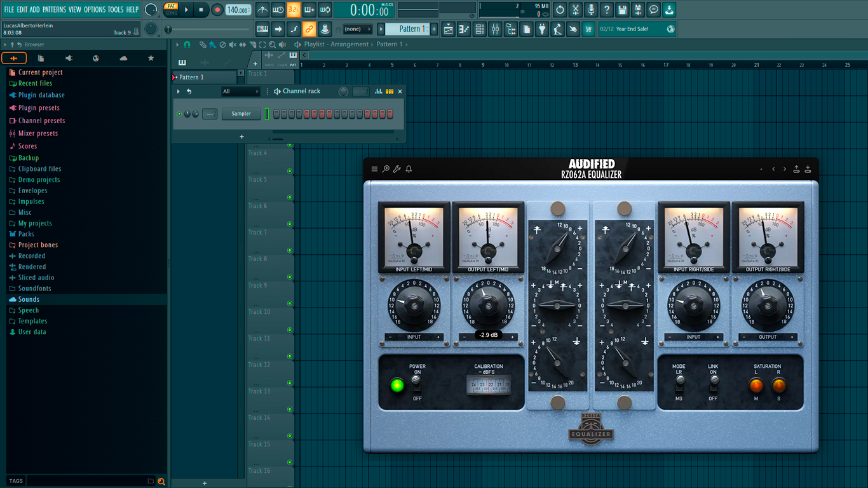
Task: Open the VIEW menu
Action: point(75,10)
